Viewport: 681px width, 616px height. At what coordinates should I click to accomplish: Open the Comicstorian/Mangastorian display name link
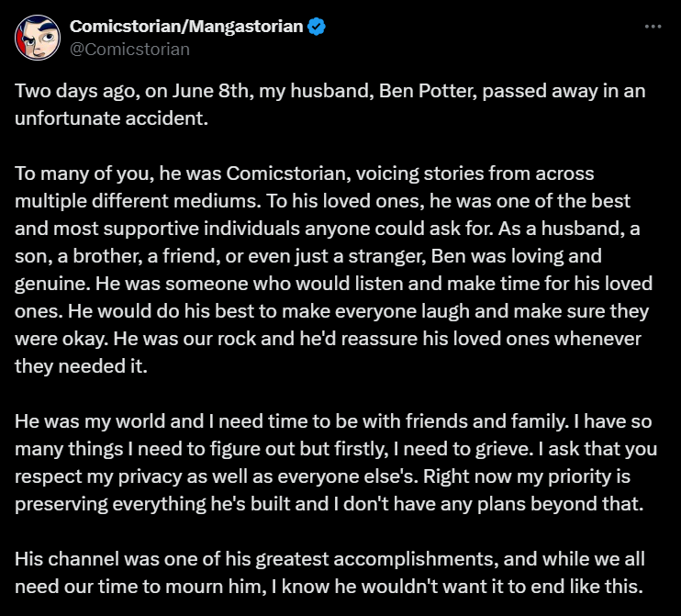(x=186, y=27)
